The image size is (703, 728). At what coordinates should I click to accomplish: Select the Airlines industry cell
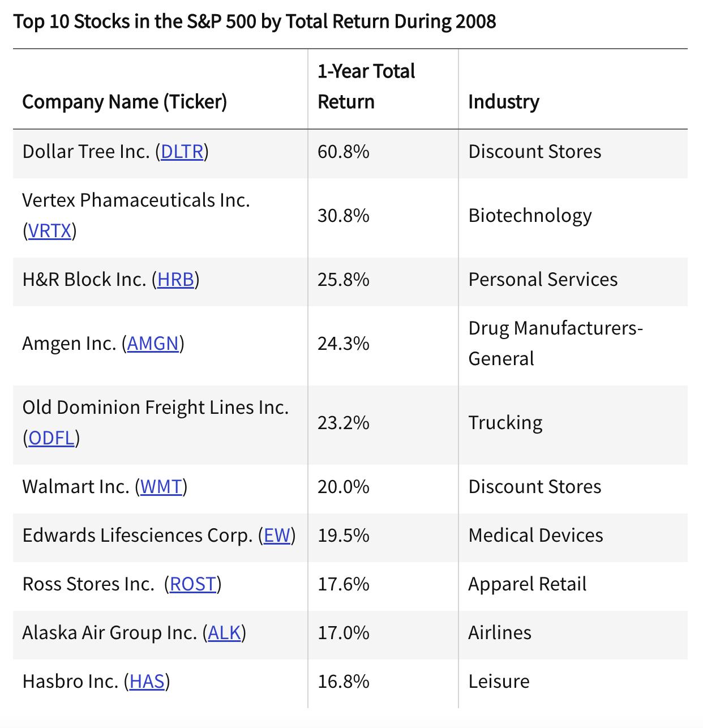500,633
